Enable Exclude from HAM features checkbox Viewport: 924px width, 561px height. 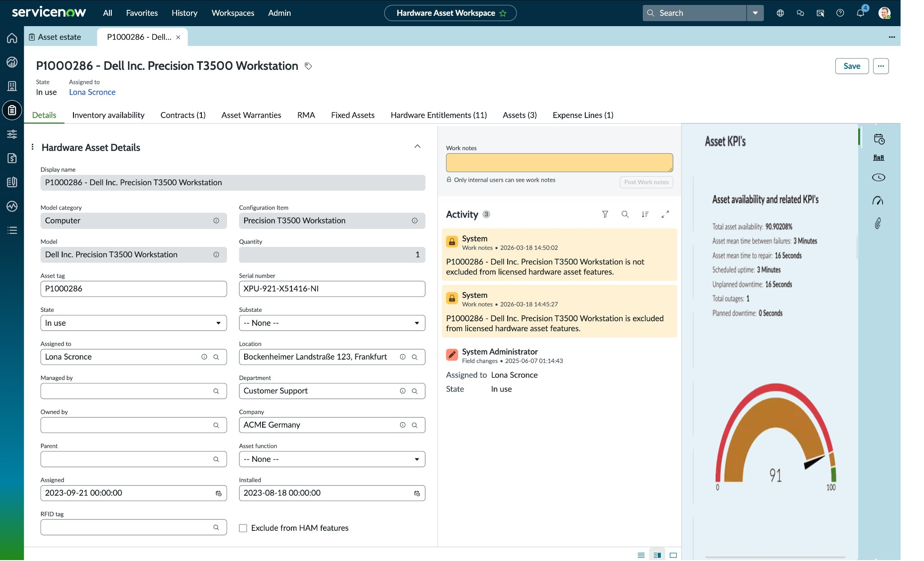click(243, 528)
